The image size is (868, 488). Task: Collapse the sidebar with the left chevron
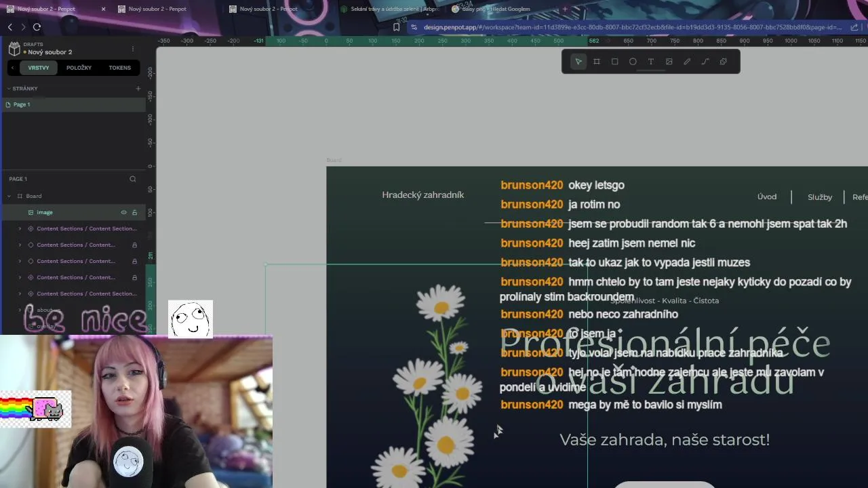tap(12, 68)
